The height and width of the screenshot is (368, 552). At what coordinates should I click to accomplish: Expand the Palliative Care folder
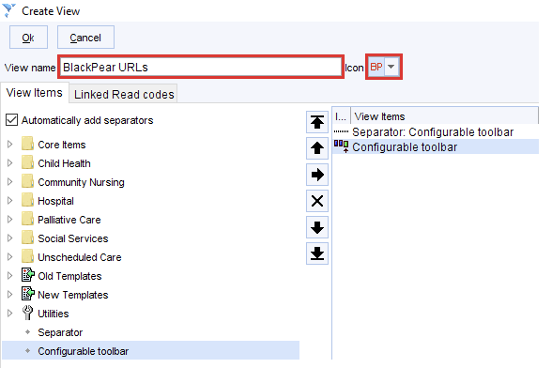[x=10, y=219]
